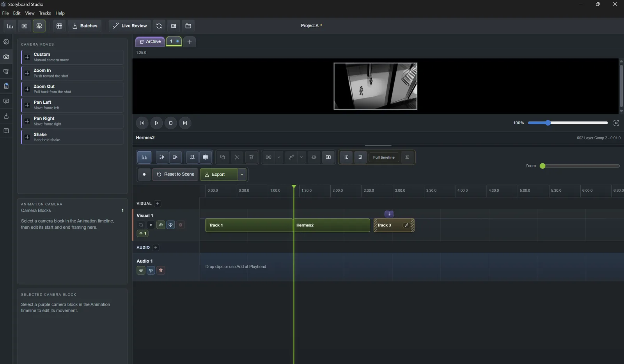Click the refresh sync icon in top toolbar
Screen dimensions: 624x364
click(159, 26)
